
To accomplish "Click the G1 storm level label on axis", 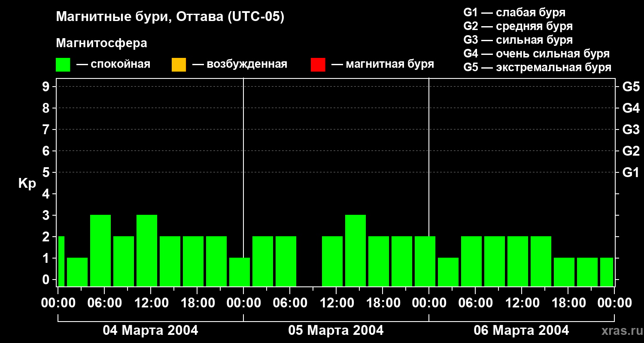I will click(631, 173).
